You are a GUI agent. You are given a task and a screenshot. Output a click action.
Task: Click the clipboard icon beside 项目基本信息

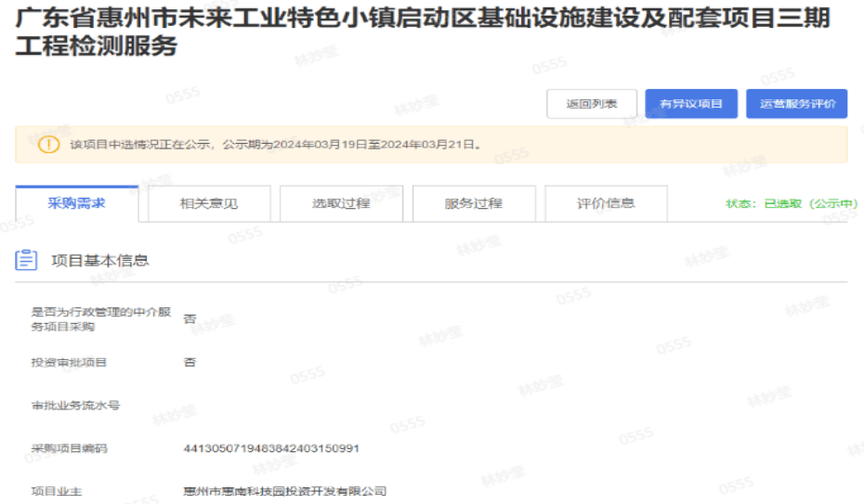point(27,260)
